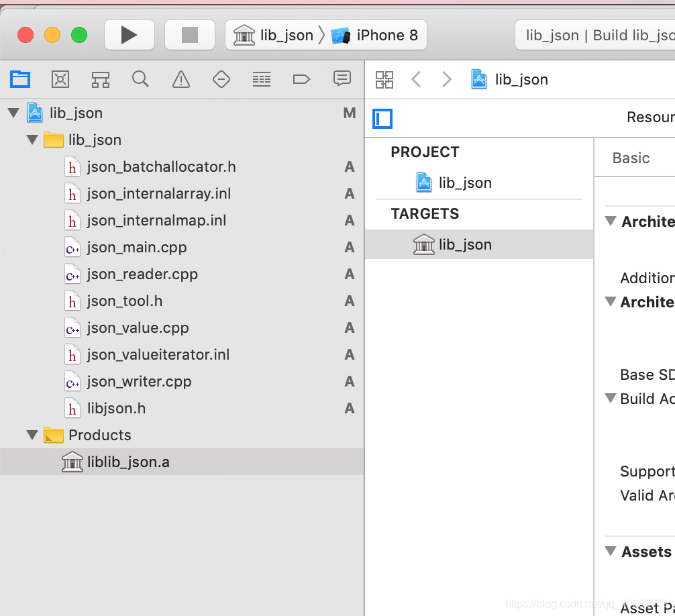Toggle the project and targets list sidebar
This screenshot has height=616, width=675.
coord(382,119)
